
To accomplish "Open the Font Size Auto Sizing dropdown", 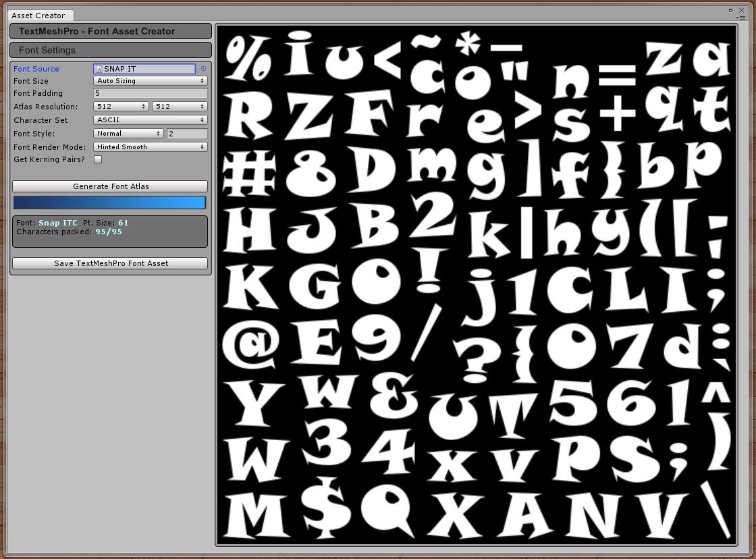I will pyautogui.click(x=149, y=80).
